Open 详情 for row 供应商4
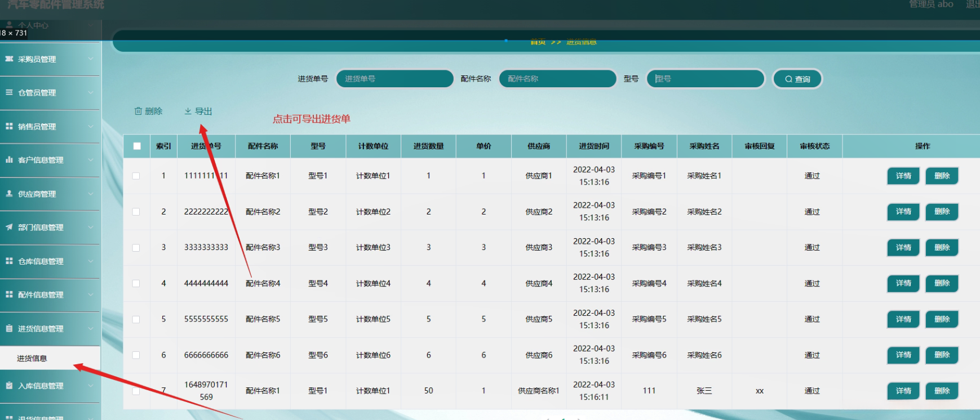The image size is (980, 420). 903,283
